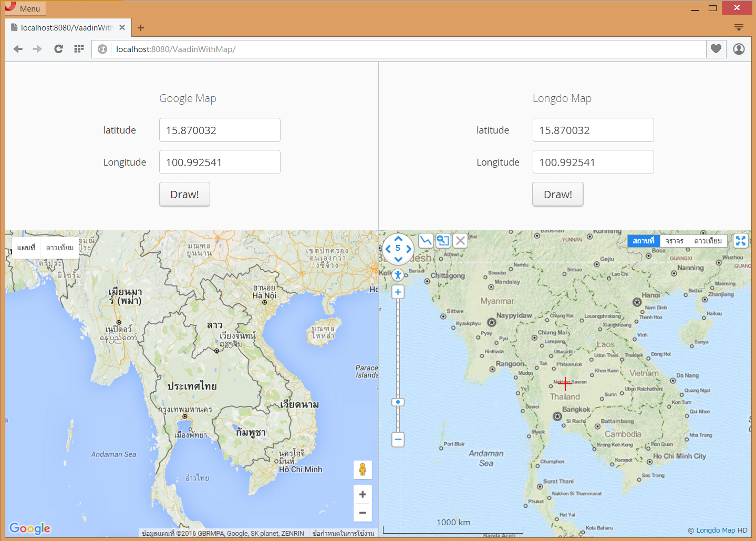This screenshot has height=541, width=756.
Task: Click red crosshair marker on Longdo map
Action: [x=565, y=384]
